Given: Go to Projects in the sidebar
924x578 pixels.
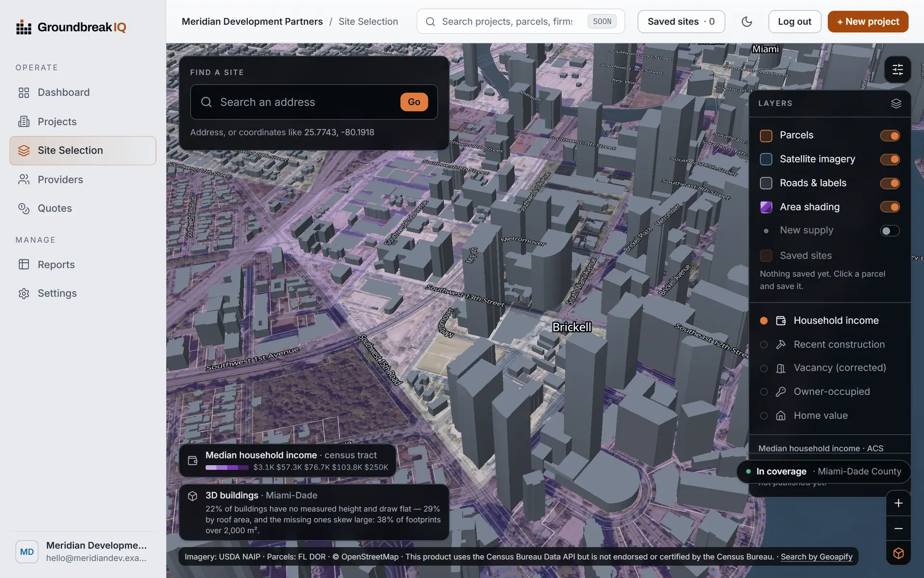Looking at the screenshot, I should pos(83,121).
